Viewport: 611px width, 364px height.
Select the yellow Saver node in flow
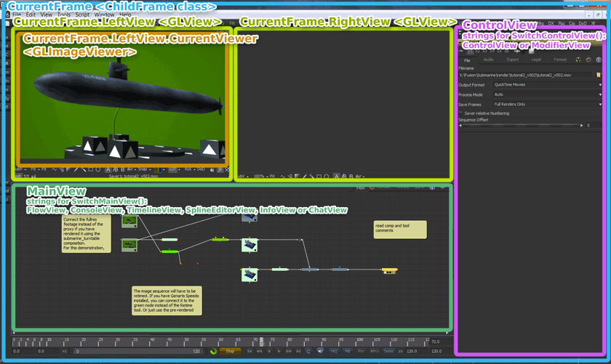389,270
